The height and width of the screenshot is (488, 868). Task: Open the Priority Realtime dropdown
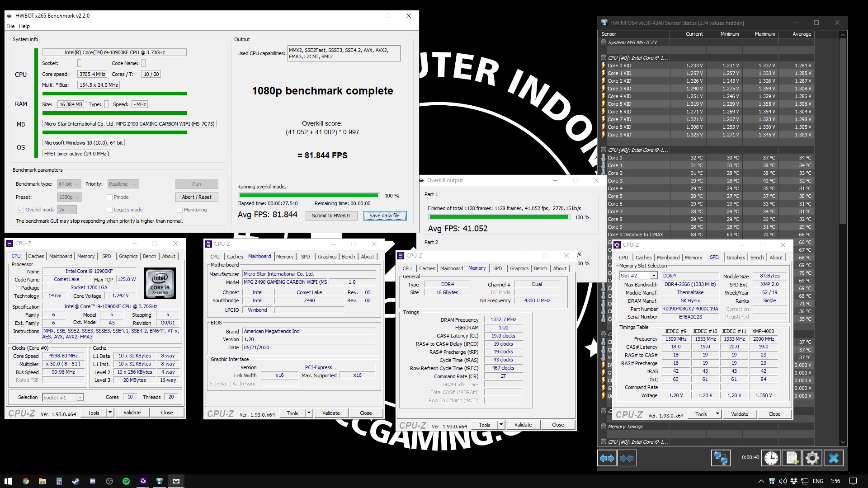point(123,184)
